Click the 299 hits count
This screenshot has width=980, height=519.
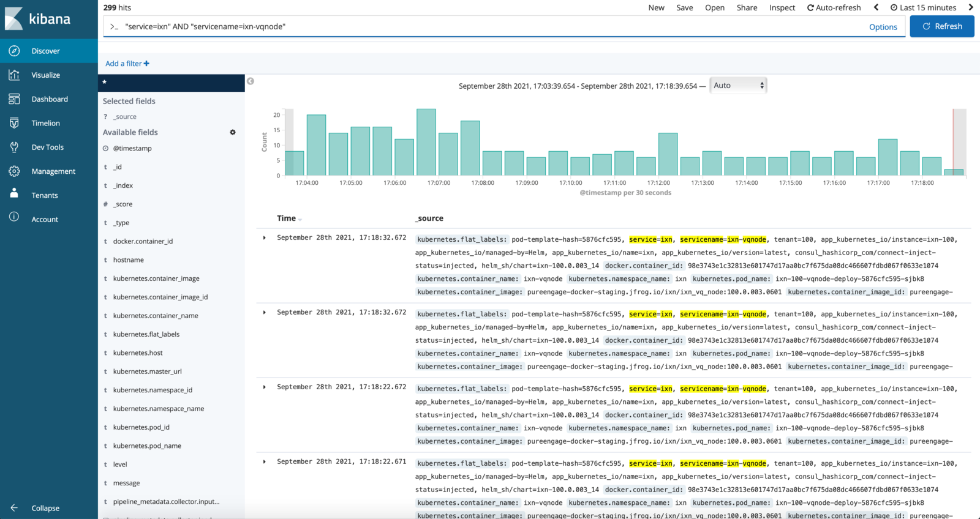click(117, 7)
